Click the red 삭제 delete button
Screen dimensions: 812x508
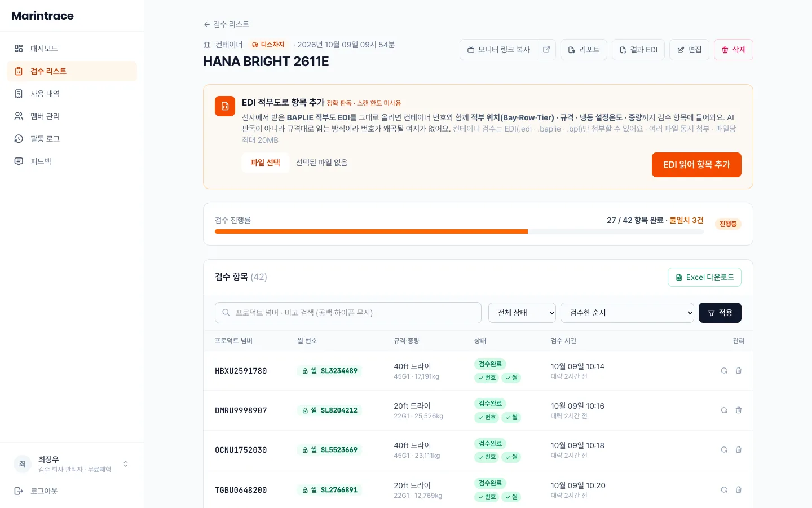point(734,50)
